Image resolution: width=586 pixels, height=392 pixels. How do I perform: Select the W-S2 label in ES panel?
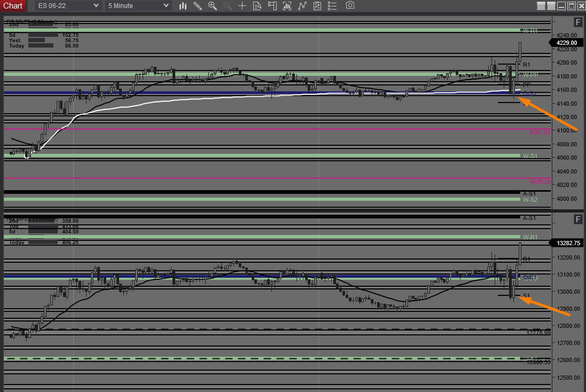(x=530, y=200)
